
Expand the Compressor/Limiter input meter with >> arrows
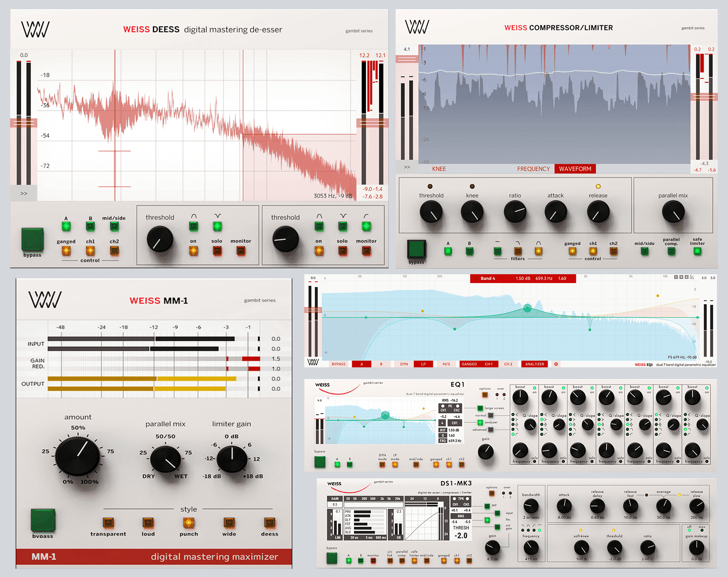[x=407, y=167]
